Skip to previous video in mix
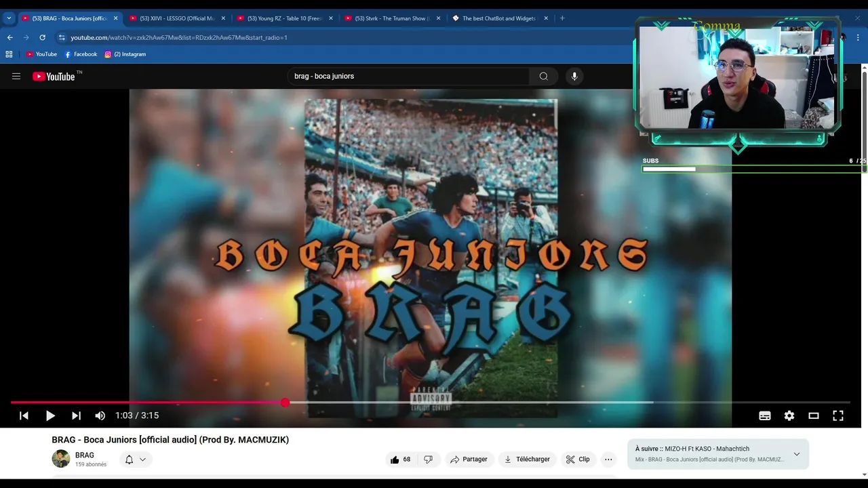Image resolution: width=868 pixels, height=488 pixels. pos(24,415)
